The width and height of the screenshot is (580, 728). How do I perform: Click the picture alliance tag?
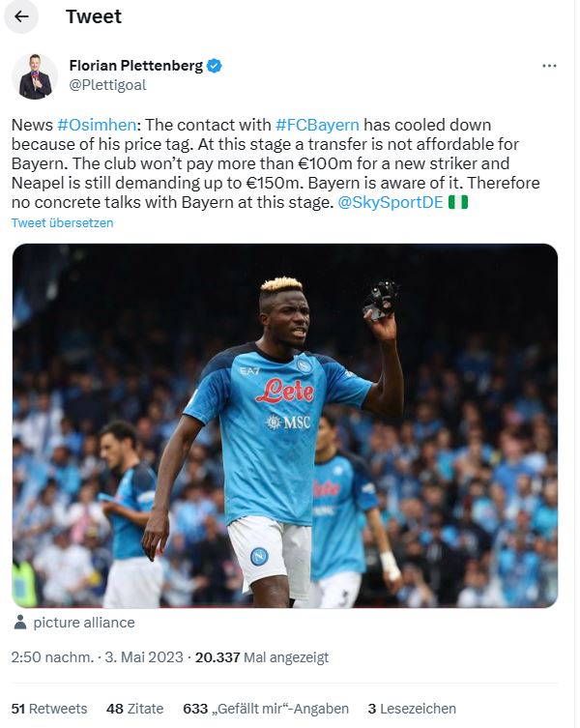click(84, 623)
